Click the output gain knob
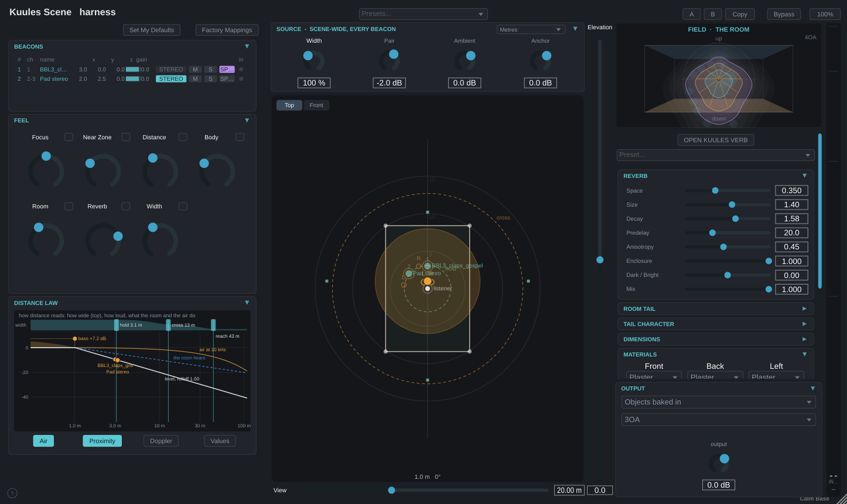847x504 pixels. click(x=719, y=464)
